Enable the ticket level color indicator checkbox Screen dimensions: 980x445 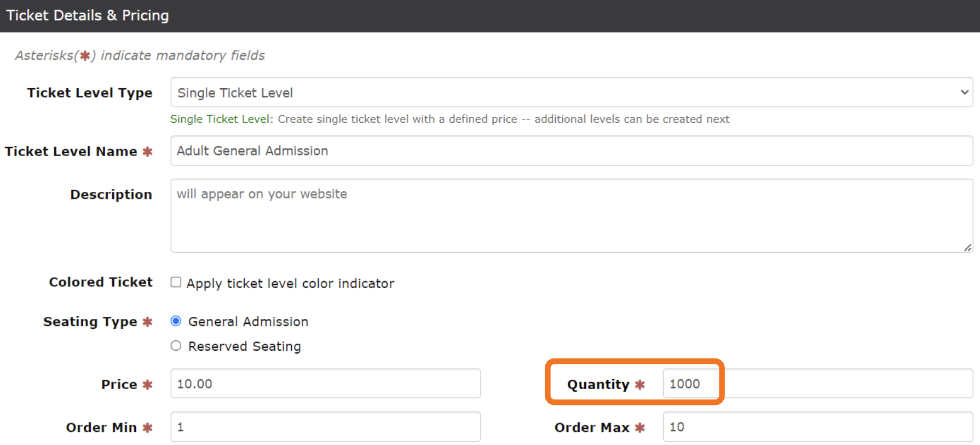[176, 282]
